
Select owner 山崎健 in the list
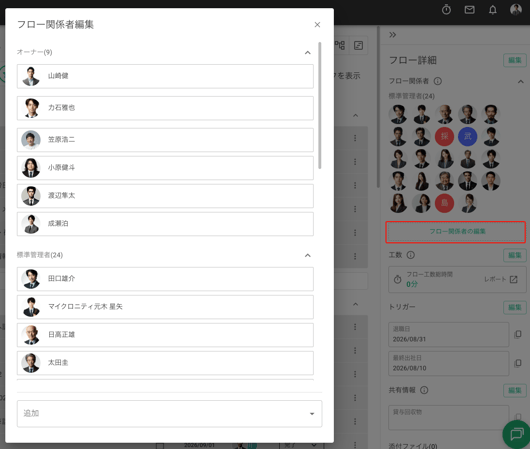(x=165, y=76)
